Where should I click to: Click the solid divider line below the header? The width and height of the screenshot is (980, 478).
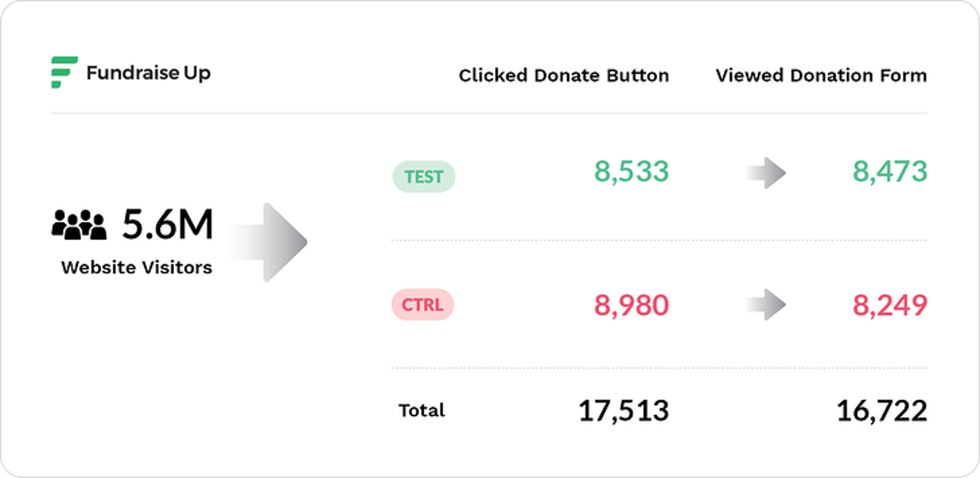[489, 113]
